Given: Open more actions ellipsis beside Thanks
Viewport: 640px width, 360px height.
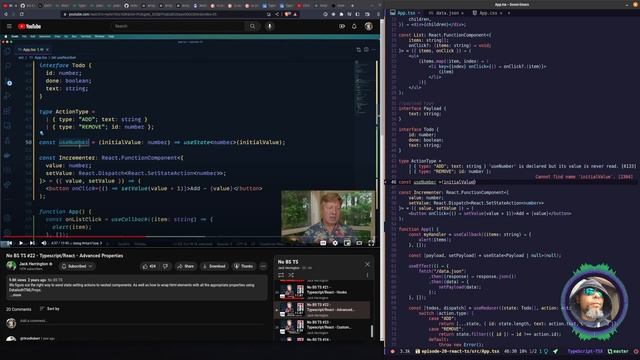Looking at the screenshot, I should coord(263,266).
